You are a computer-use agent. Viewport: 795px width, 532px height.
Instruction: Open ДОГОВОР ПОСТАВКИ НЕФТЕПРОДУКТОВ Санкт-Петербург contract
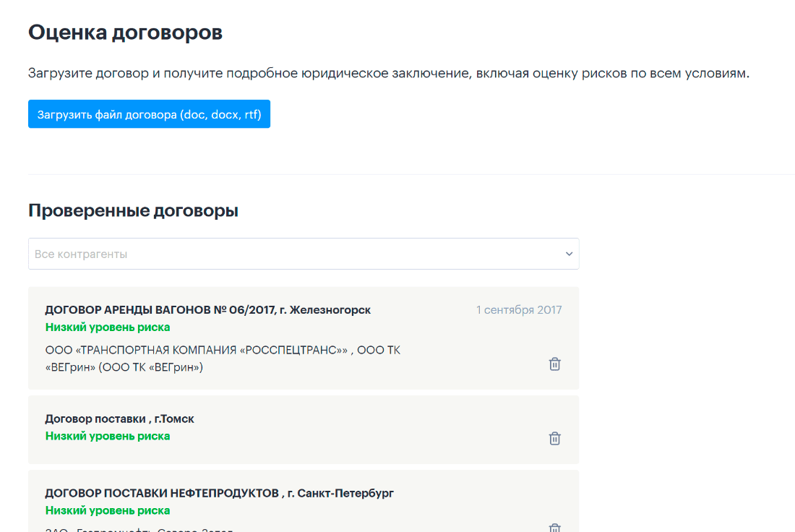pyautogui.click(x=219, y=493)
